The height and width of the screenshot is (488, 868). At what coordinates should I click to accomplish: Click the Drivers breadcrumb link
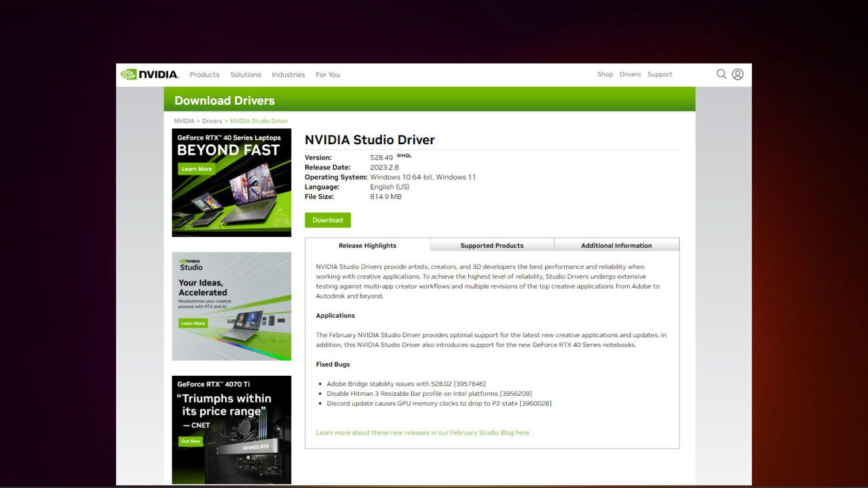(212, 121)
